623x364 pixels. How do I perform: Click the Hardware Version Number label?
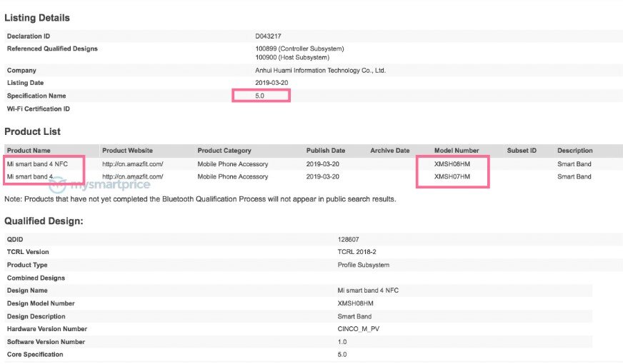[47, 329]
